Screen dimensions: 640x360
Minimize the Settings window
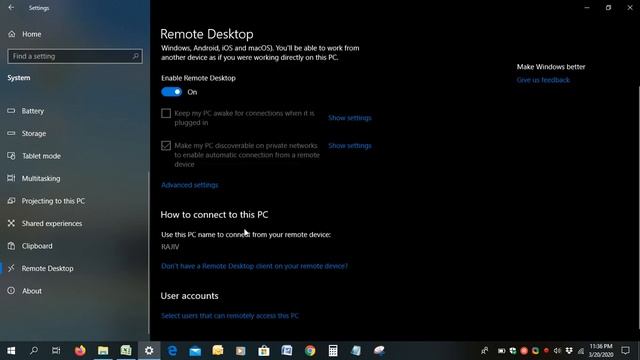(587, 7)
